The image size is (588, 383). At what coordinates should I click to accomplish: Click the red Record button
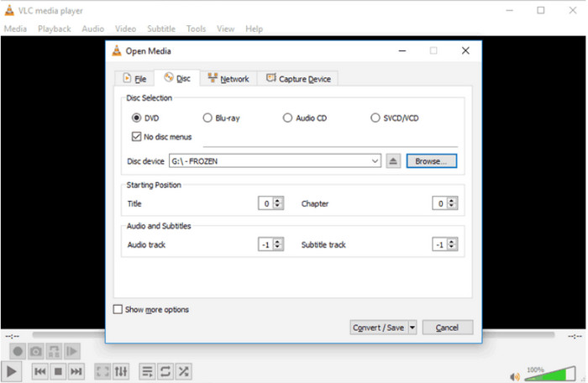coord(18,351)
